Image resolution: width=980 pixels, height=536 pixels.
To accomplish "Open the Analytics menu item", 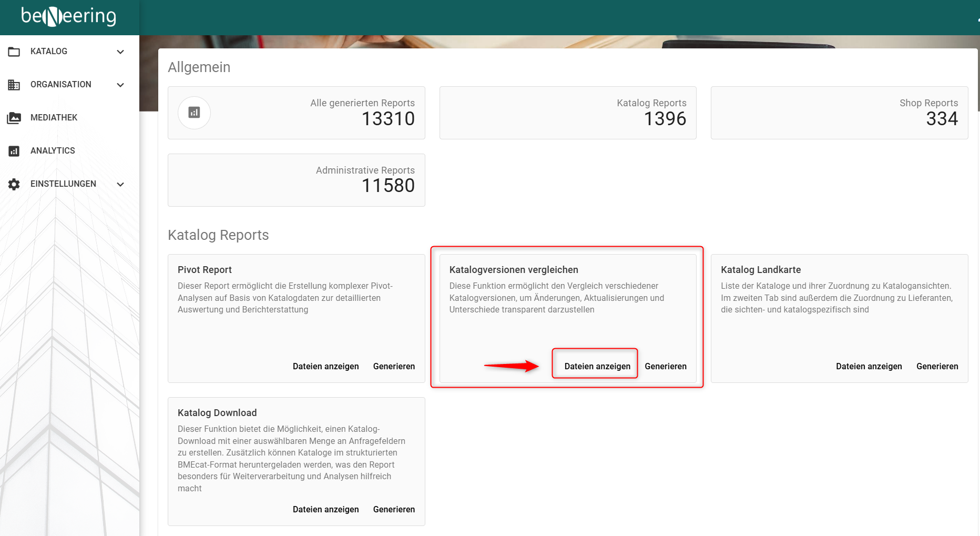I will (69, 151).
